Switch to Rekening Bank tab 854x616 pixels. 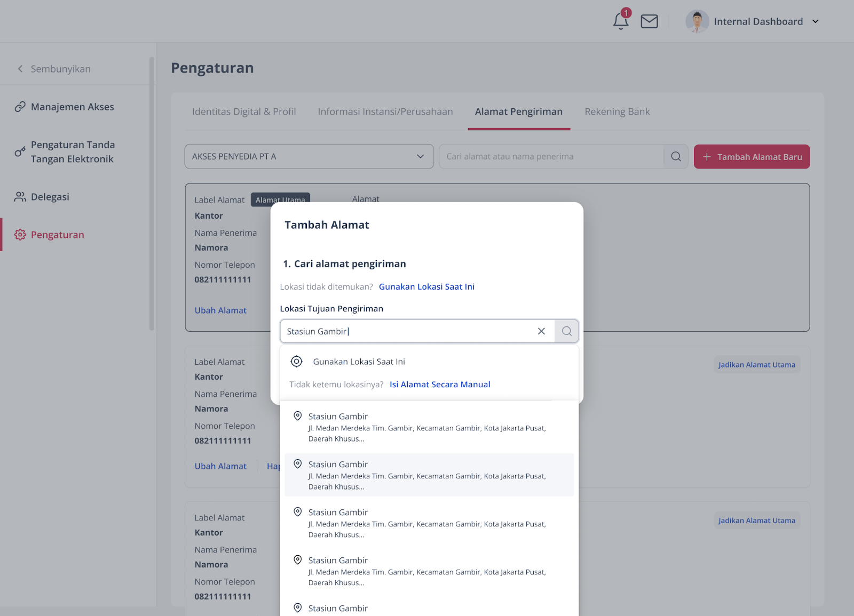point(617,111)
